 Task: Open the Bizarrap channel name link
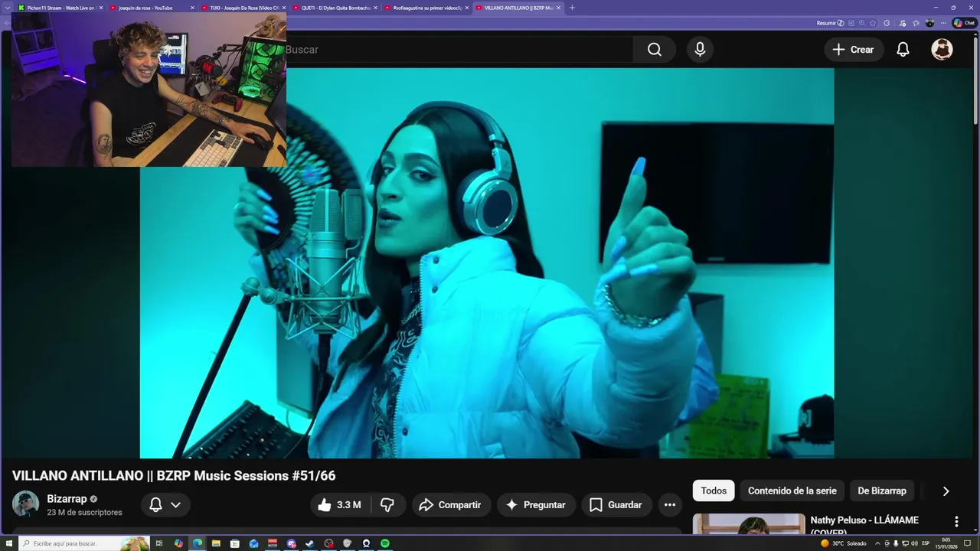pos(67,499)
